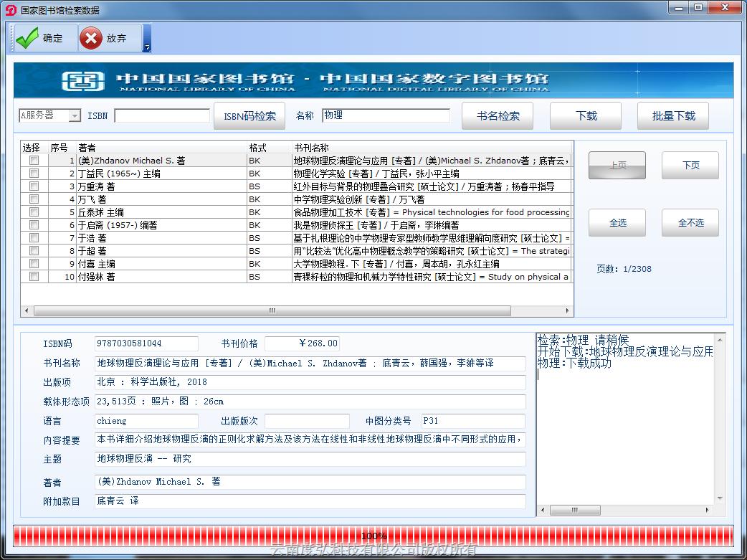Tick the checkbox for row 4 万飞
Viewport: 747px width, 560px height.
pyautogui.click(x=34, y=199)
